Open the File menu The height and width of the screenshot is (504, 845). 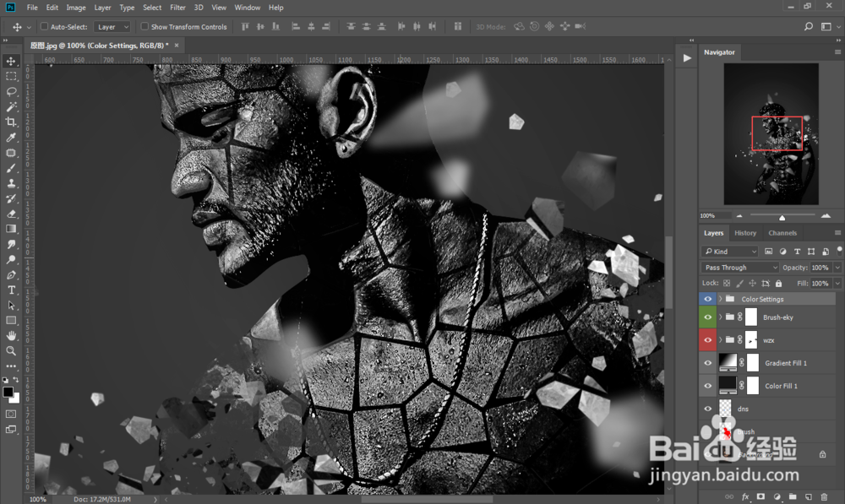(x=32, y=8)
